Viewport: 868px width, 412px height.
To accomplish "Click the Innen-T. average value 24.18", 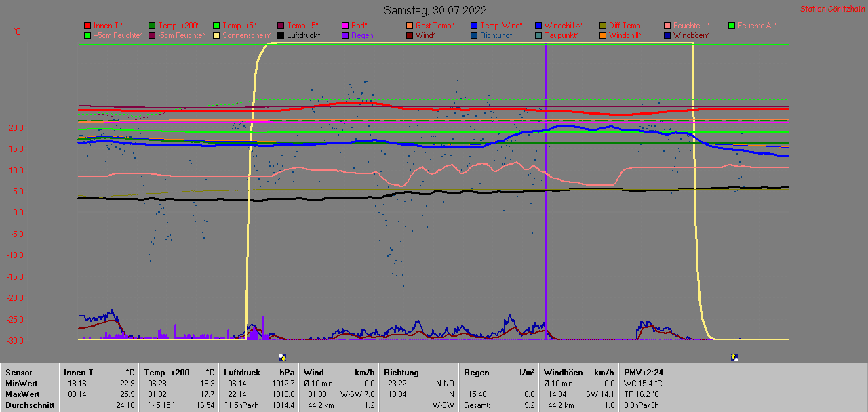I will point(125,405).
